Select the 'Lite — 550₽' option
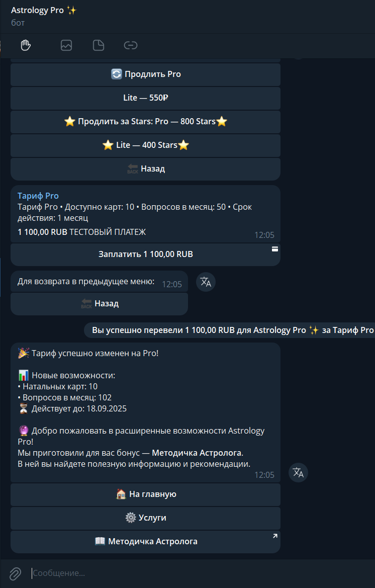 (145, 98)
